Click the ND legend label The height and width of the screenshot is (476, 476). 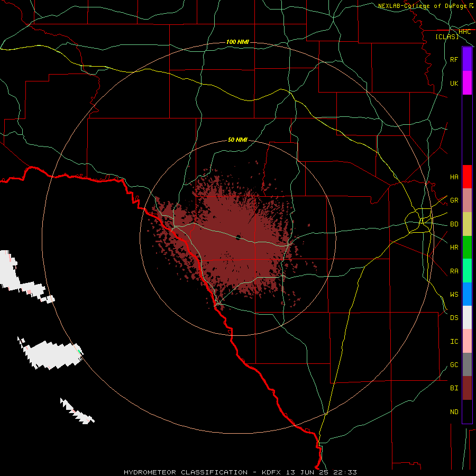tap(454, 412)
